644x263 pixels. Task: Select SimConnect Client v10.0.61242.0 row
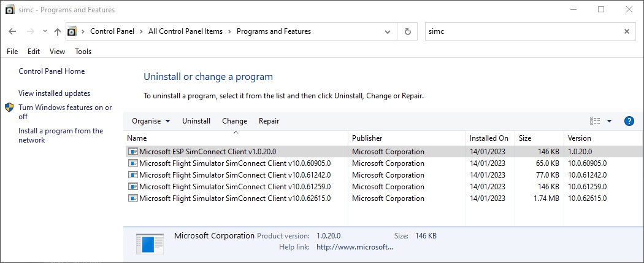pos(383,175)
